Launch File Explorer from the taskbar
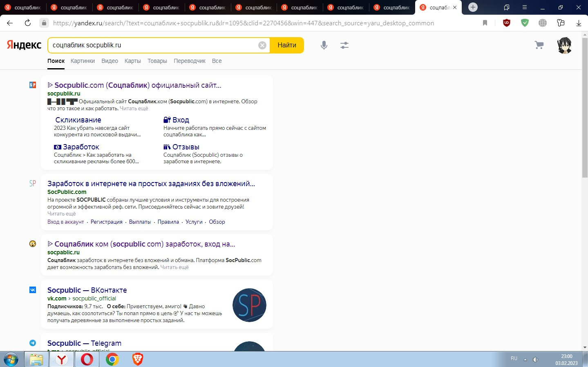The width and height of the screenshot is (588, 367). point(36,359)
